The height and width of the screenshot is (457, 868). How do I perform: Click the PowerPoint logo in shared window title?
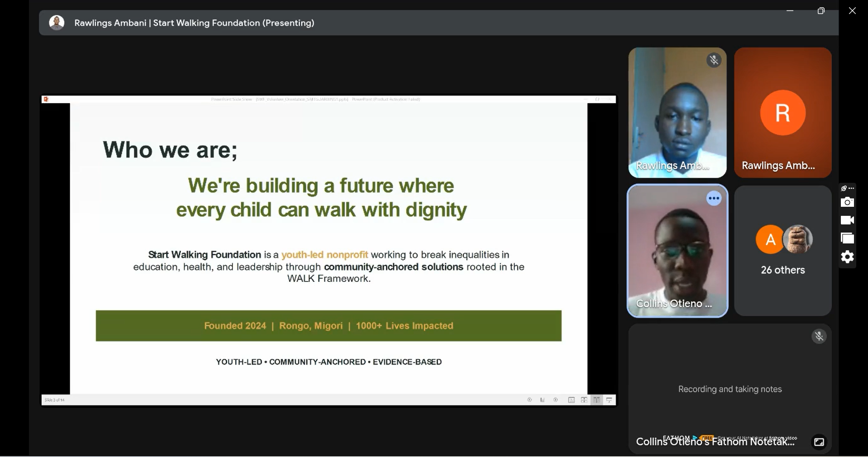click(x=46, y=99)
